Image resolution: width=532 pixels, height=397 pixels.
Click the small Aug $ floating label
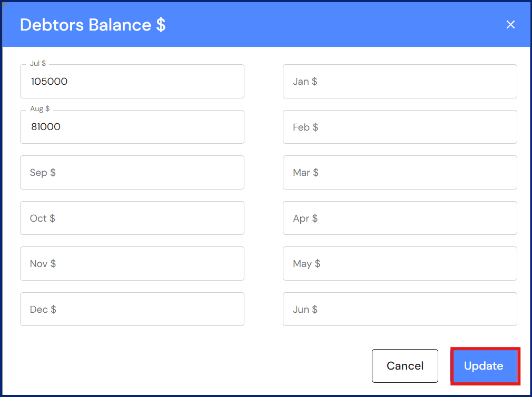pyautogui.click(x=40, y=109)
